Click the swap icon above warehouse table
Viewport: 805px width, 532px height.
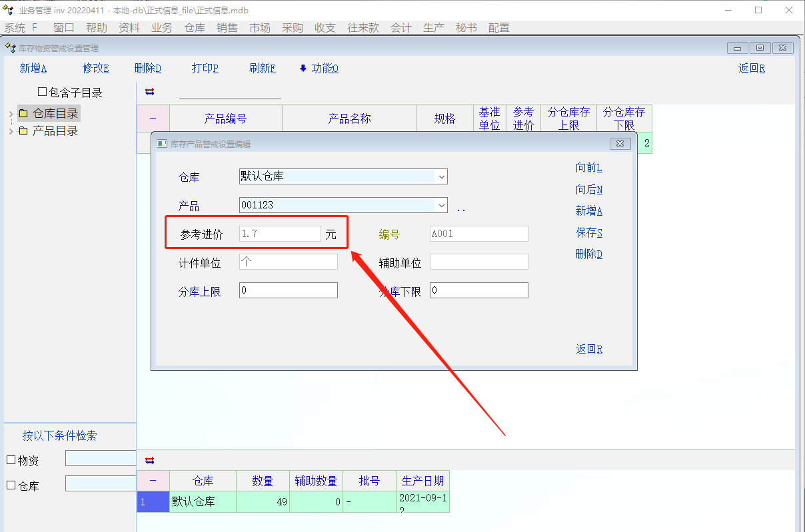click(149, 460)
